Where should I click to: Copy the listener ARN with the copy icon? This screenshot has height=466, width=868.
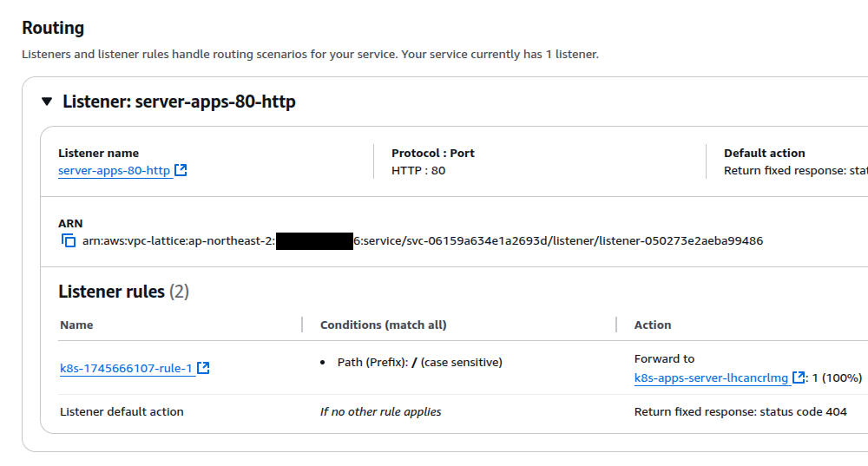point(69,241)
